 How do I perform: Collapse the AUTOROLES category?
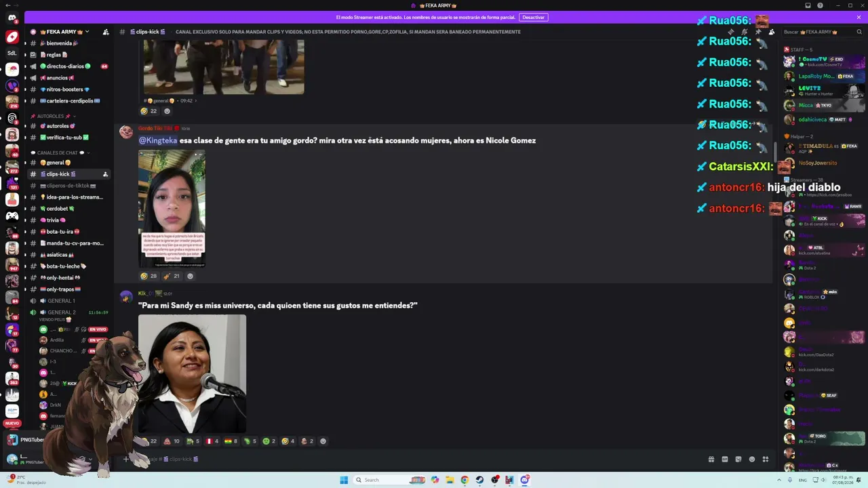(x=54, y=116)
